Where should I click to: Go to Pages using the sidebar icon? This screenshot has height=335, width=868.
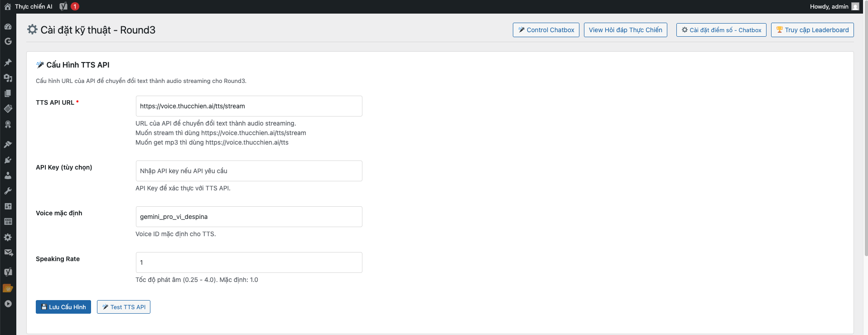pos(8,93)
